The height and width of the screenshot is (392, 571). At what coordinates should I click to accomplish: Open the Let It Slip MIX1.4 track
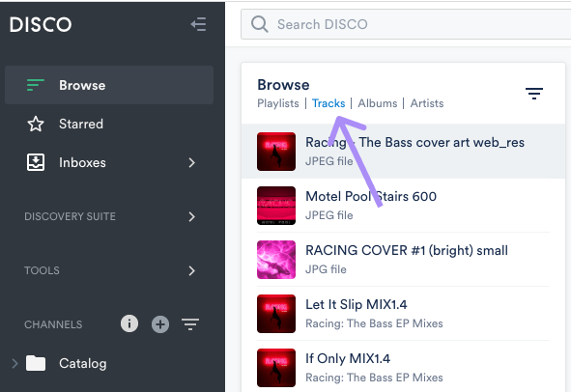pos(403,314)
